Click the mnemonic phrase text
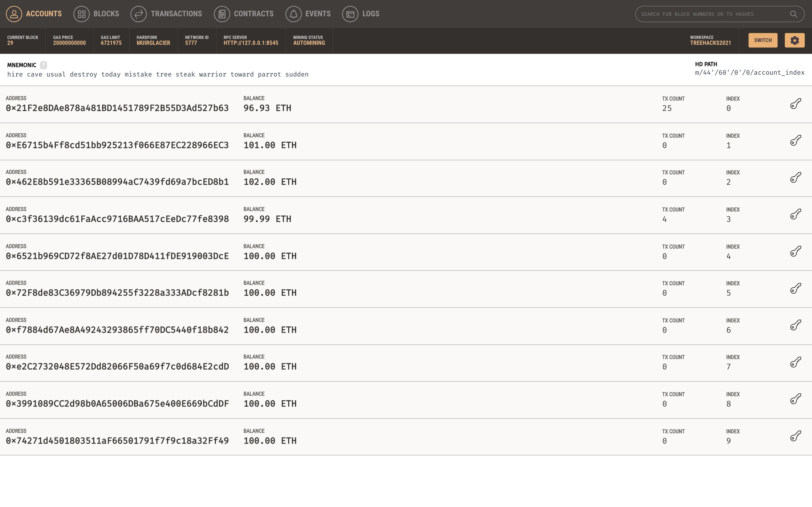Viewport: 812px width, 507px height. pyautogui.click(x=158, y=74)
